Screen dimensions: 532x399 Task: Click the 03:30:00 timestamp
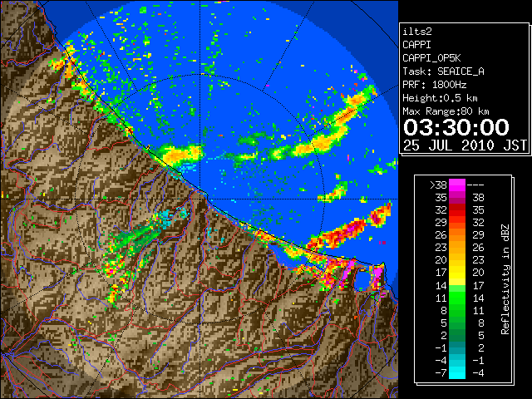point(456,127)
